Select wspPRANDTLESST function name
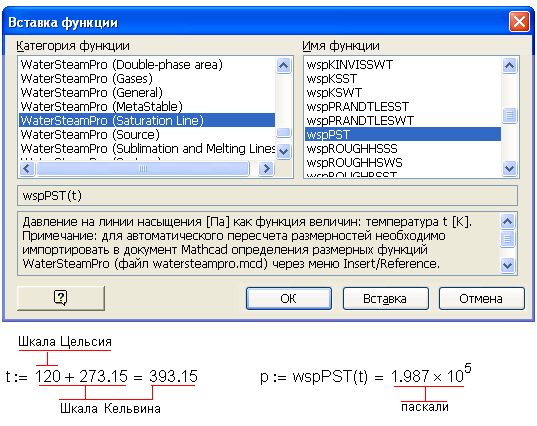This screenshot has height=426, width=537. pyautogui.click(x=403, y=106)
